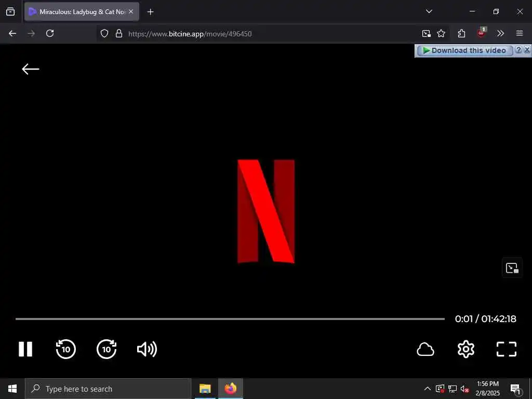Open a new browser tab
Screen dimensions: 532x399
tap(150, 12)
